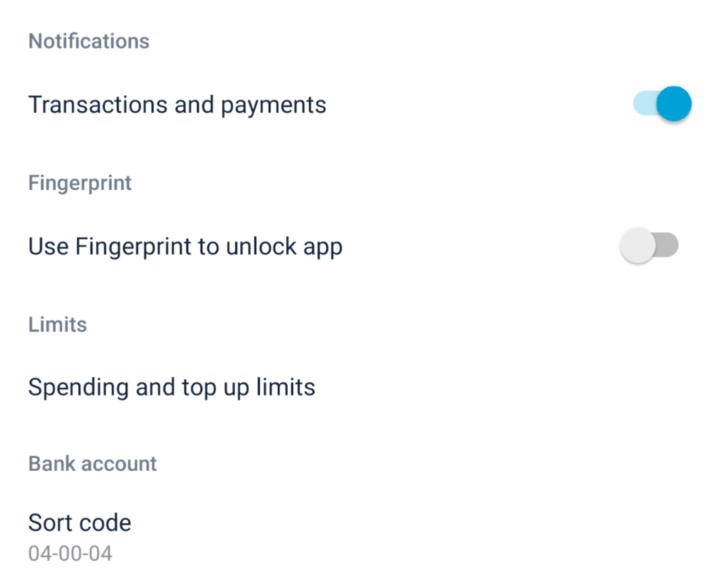726x588 pixels.
Task: Tap the Transactions and payments label
Action: click(177, 105)
